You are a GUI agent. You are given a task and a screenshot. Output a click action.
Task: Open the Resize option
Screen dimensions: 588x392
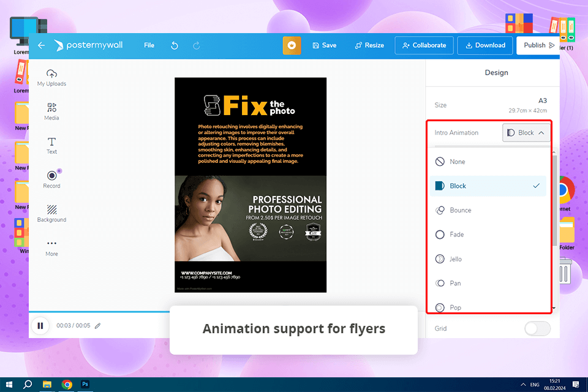[x=369, y=45]
